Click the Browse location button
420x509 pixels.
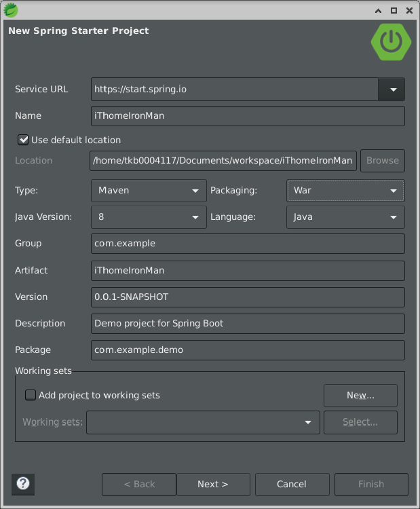point(383,161)
